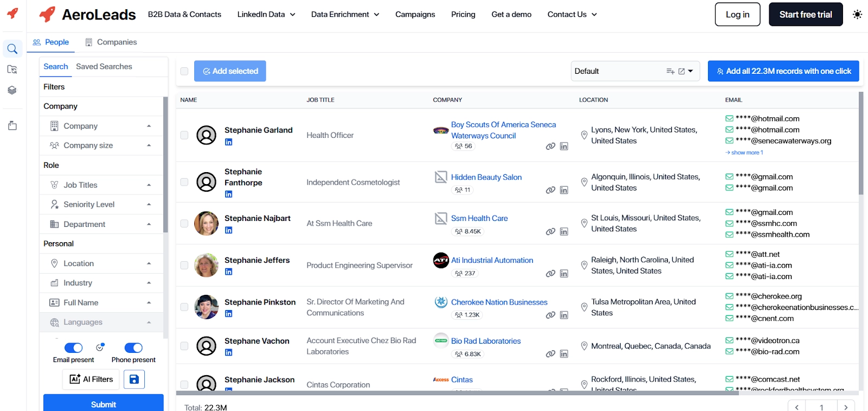This screenshot has width=868, height=411.
Task: Open Stephanie Pinkston's LinkedIn profile icon
Action: coord(228,314)
